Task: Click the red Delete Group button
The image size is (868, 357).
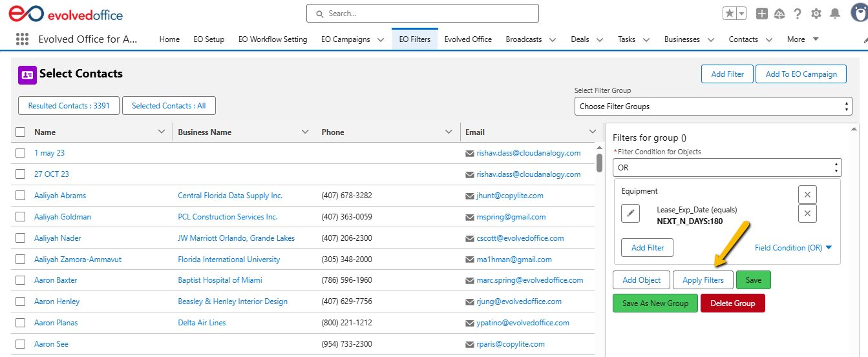Action: [x=733, y=303]
